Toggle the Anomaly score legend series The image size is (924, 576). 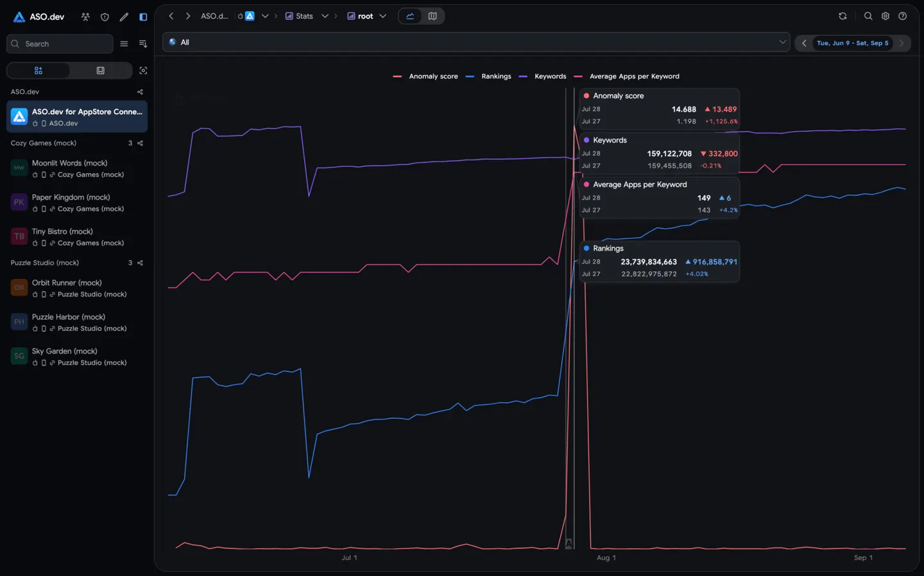(x=425, y=76)
